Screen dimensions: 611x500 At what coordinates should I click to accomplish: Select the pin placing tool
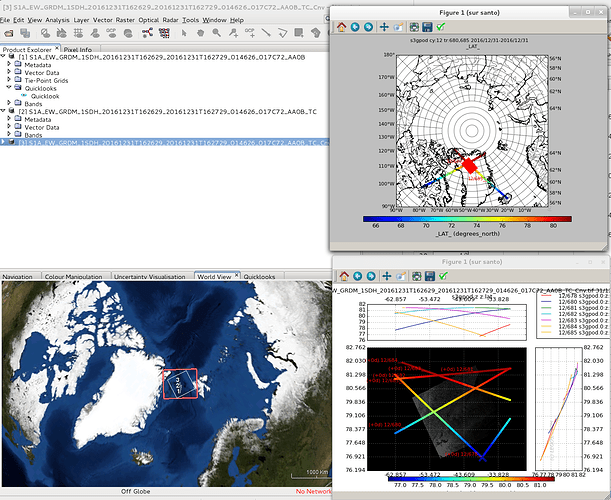click(233, 34)
